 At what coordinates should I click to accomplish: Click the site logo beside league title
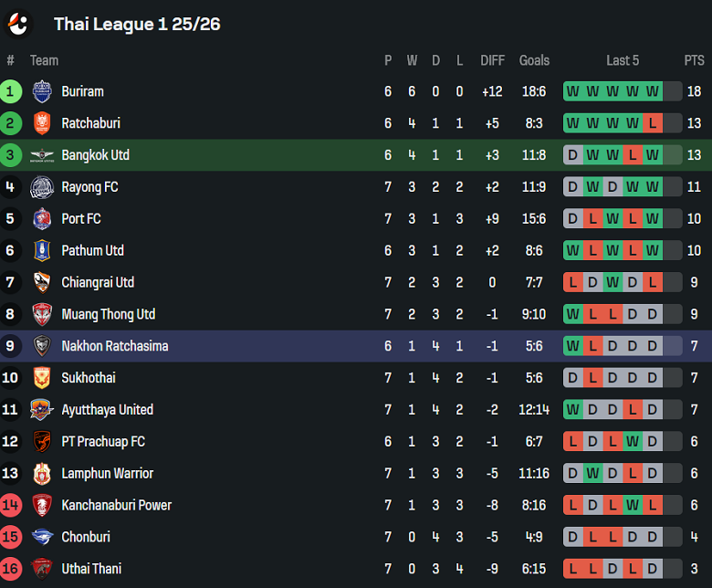pyautogui.click(x=18, y=24)
